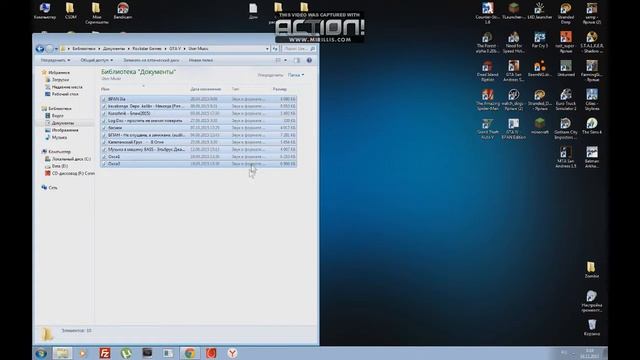The height and width of the screenshot is (360, 640).
Task: Open the Компьютер desktop icon
Action: (x=45, y=11)
